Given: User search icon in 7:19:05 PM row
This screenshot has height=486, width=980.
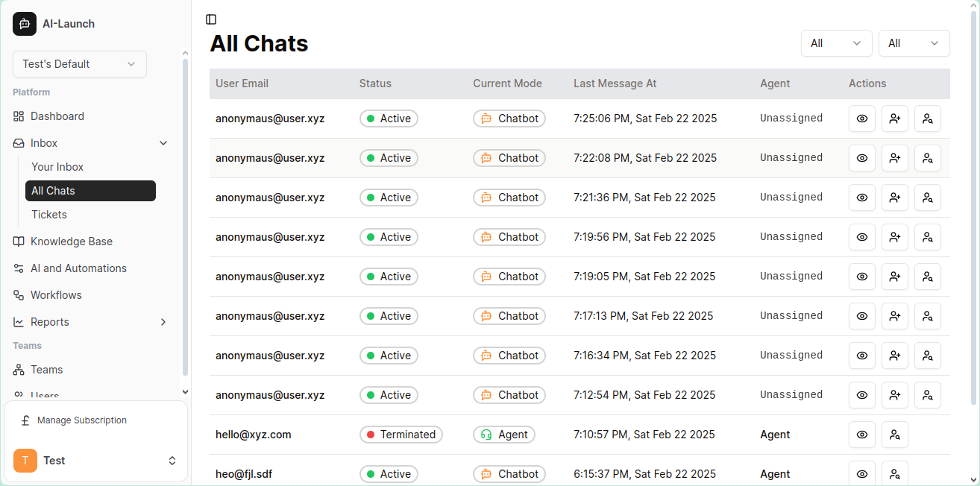Looking at the screenshot, I should 928,277.
